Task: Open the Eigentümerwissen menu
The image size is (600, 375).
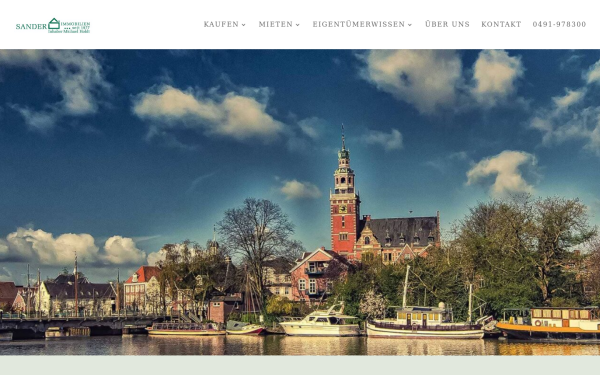Action: pos(359,24)
